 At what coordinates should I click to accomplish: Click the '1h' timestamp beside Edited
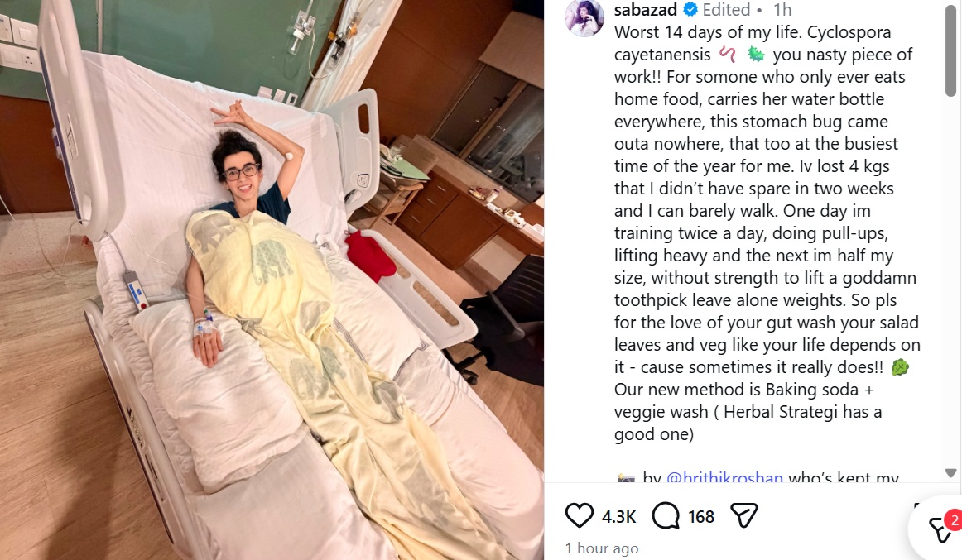[782, 10]
